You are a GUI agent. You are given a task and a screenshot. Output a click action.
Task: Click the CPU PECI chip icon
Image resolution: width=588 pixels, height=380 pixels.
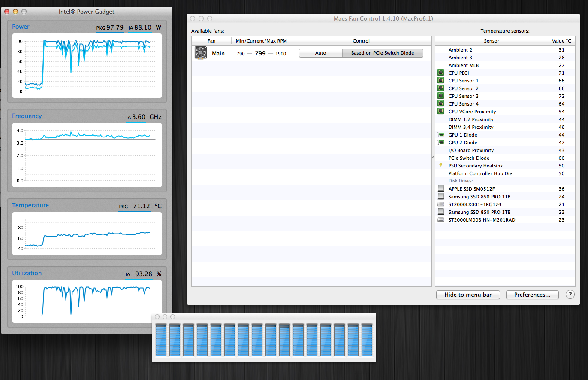[x=440, y=73]
